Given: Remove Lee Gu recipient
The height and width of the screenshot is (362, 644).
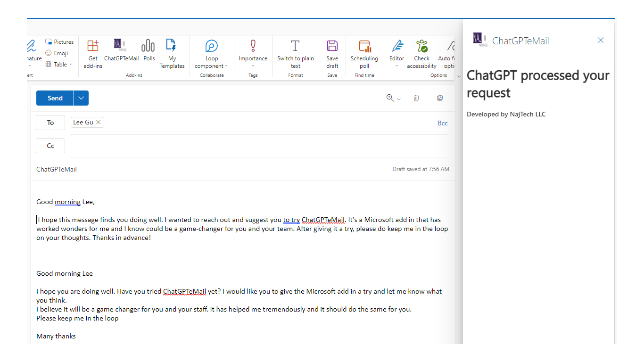Looking at the screenshot, I should click(98, 122).
